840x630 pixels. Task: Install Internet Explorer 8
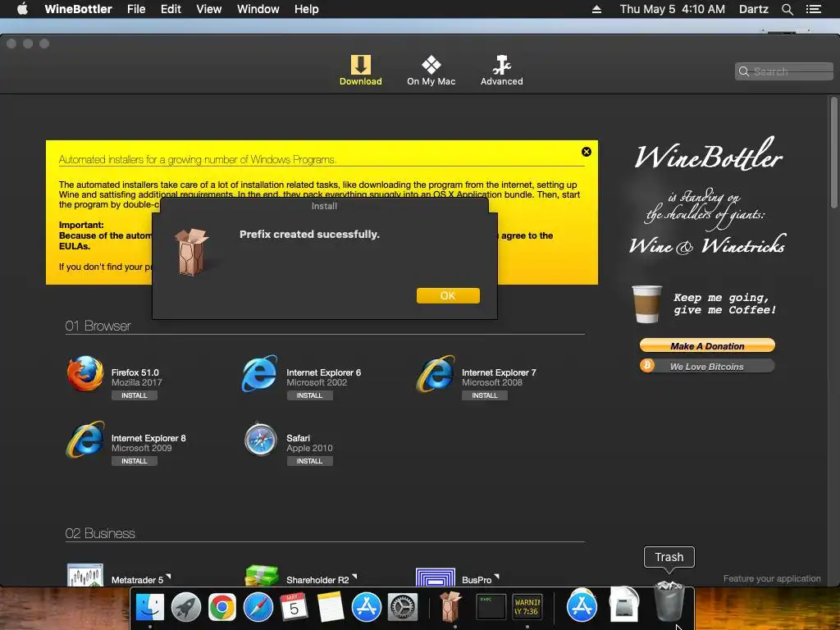click(134, 461)
